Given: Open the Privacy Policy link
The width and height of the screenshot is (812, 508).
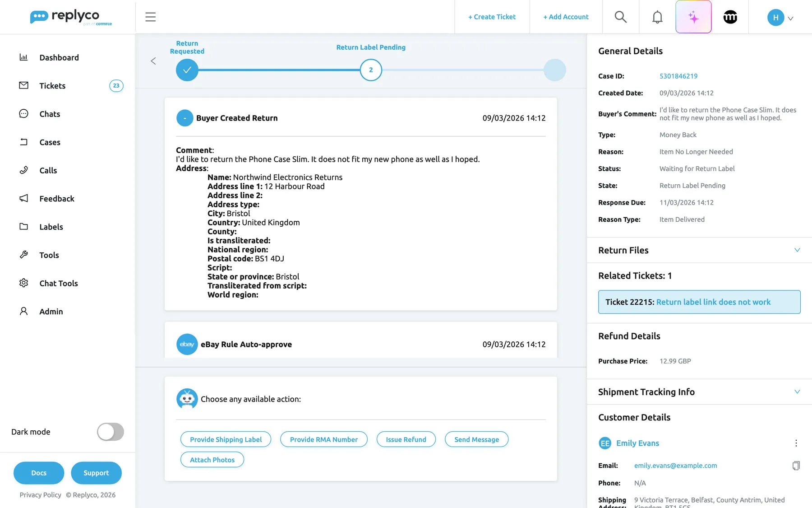Looking at the screenshot, I should coord(41,495).
